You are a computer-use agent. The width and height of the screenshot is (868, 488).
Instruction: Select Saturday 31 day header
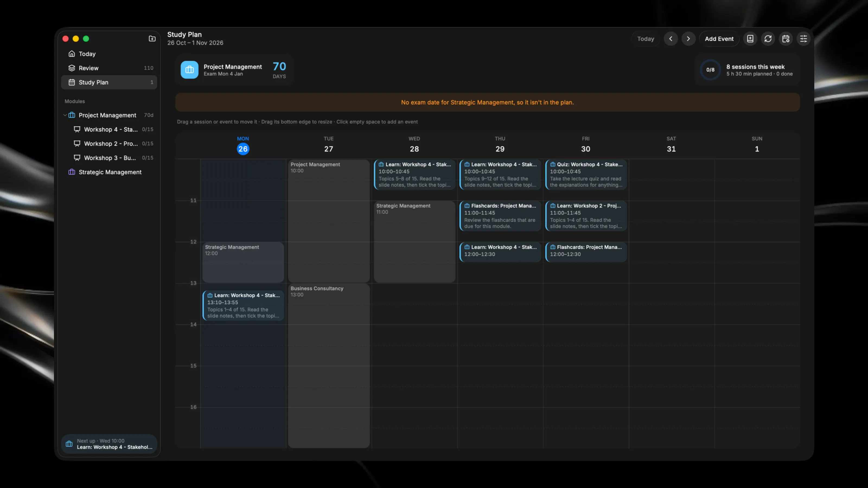click(x=671, y=145)
